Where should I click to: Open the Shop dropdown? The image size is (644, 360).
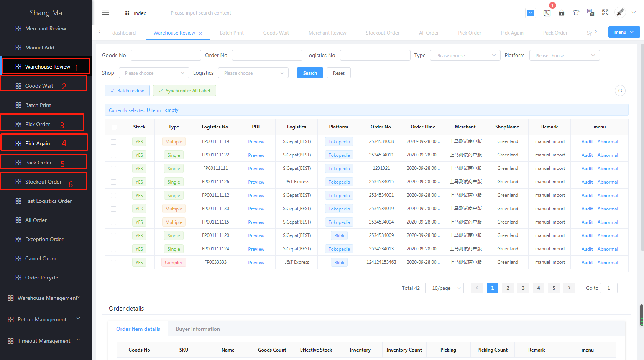coord(154,73)
